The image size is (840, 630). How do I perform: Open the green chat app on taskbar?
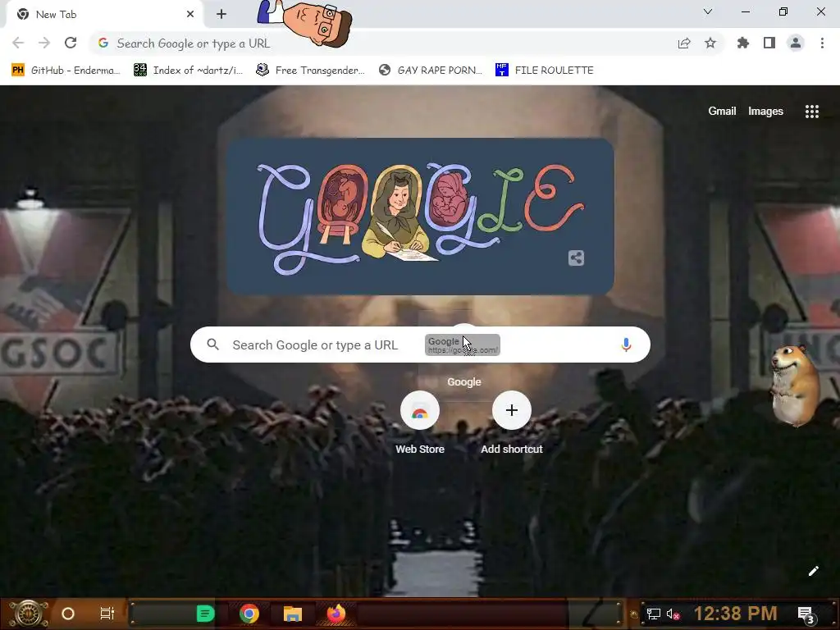(x=205, y=614)
